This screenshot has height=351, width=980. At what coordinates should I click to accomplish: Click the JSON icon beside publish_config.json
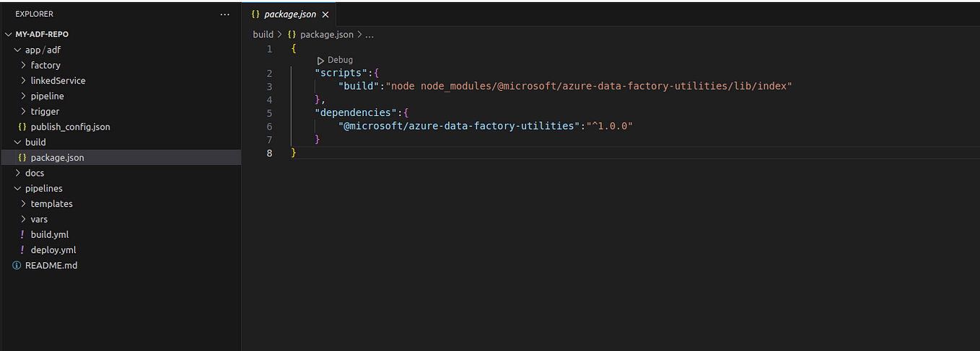tap(22, 127)
